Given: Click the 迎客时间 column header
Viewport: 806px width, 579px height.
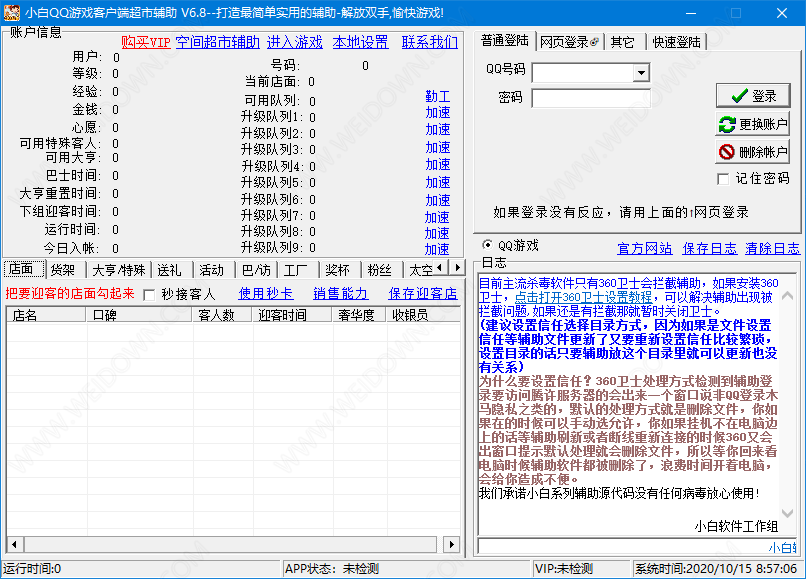Looking at the screenshot, I should point(292,315).
